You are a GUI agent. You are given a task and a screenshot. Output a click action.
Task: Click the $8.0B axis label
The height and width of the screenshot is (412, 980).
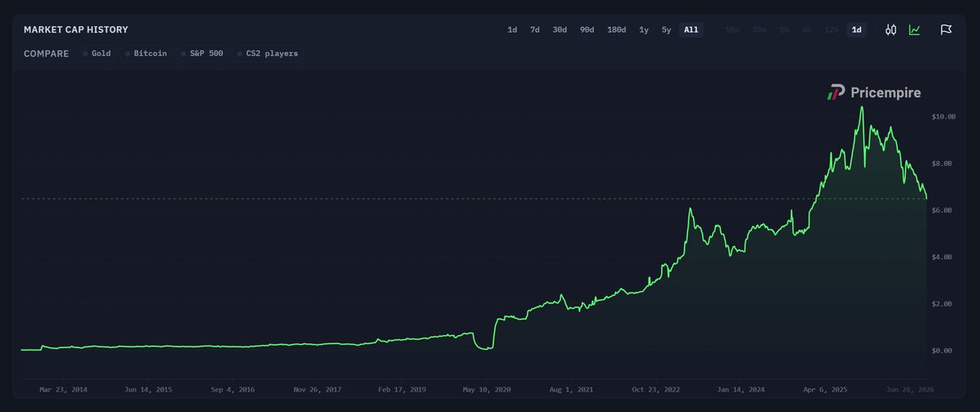coord(942,163)
